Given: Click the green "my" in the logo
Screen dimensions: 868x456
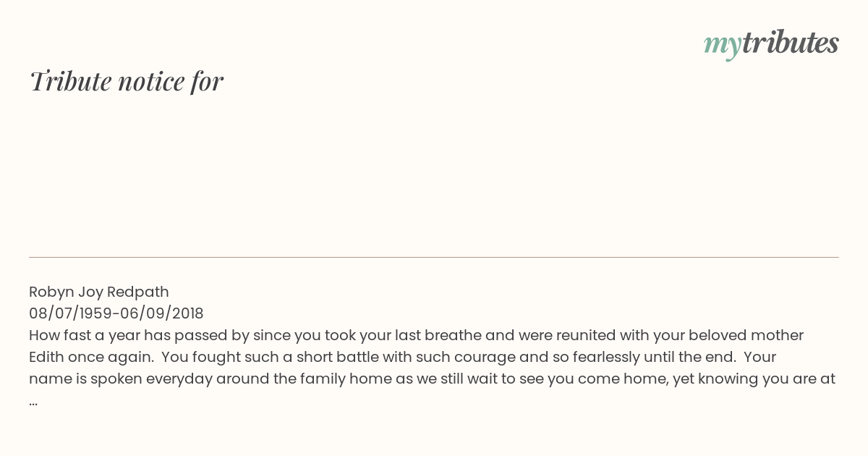Looking at the screenshot, I should pyautogui.click(x=722, y=45).
